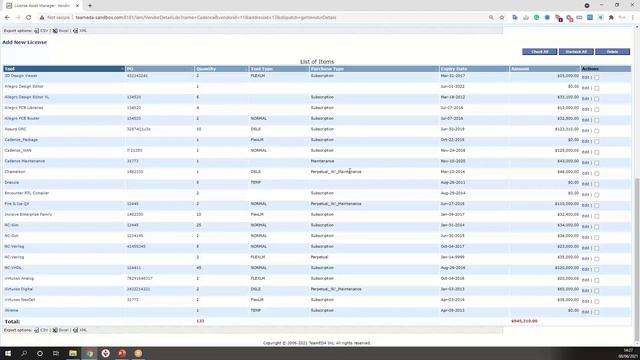Tick the Xtreme row checkbox

(x=596, y=312)
